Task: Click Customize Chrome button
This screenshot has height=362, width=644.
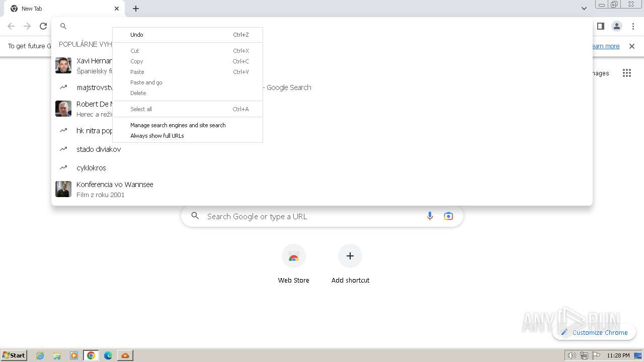Action: tap(594, 332)
